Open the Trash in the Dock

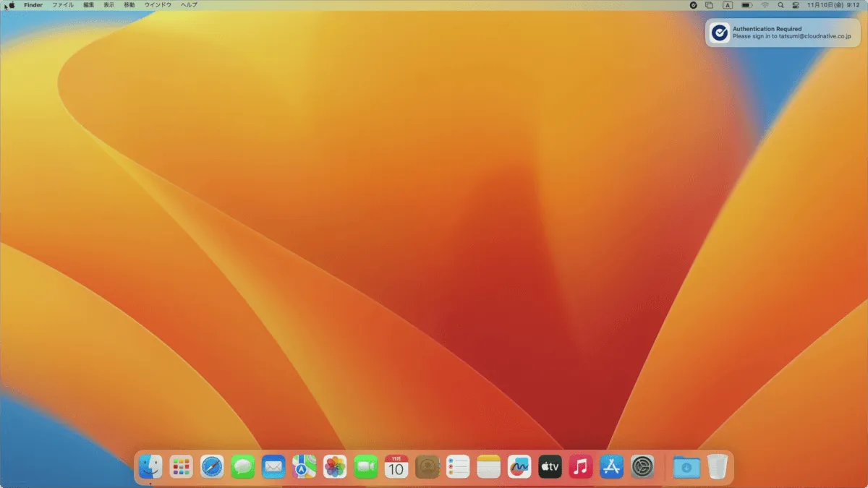click(x=717, y=467)
